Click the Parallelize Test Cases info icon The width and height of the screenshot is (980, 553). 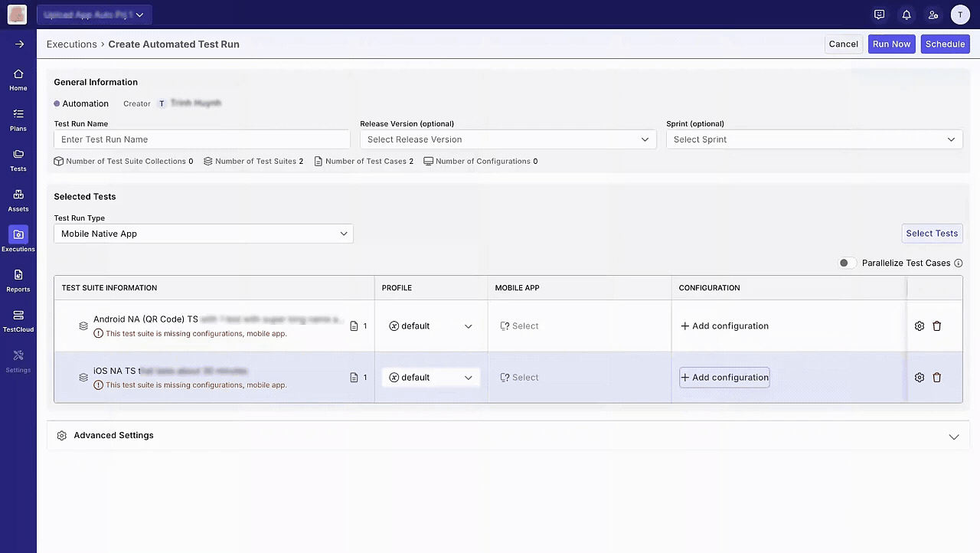958,263
